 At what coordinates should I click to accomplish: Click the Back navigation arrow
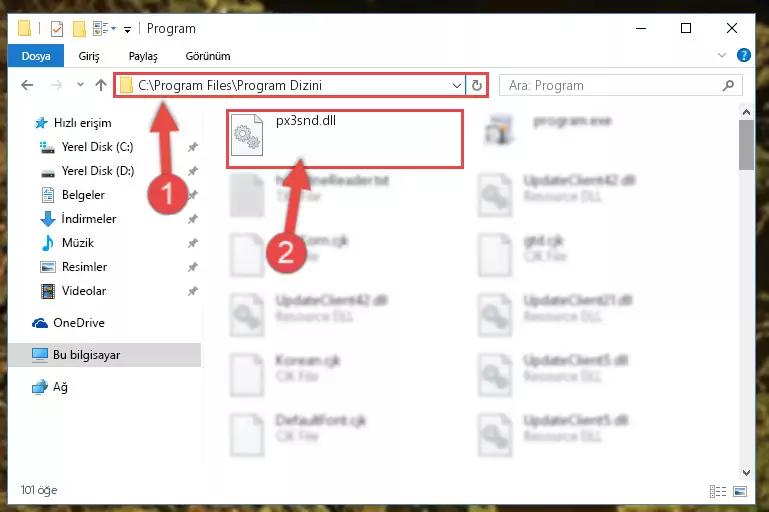(27, 85)
